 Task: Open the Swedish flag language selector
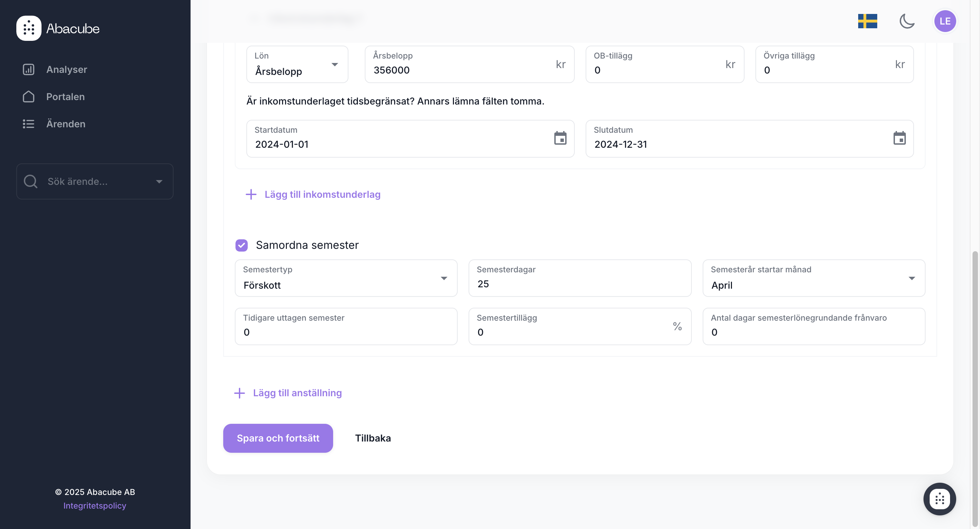point(867,21)
